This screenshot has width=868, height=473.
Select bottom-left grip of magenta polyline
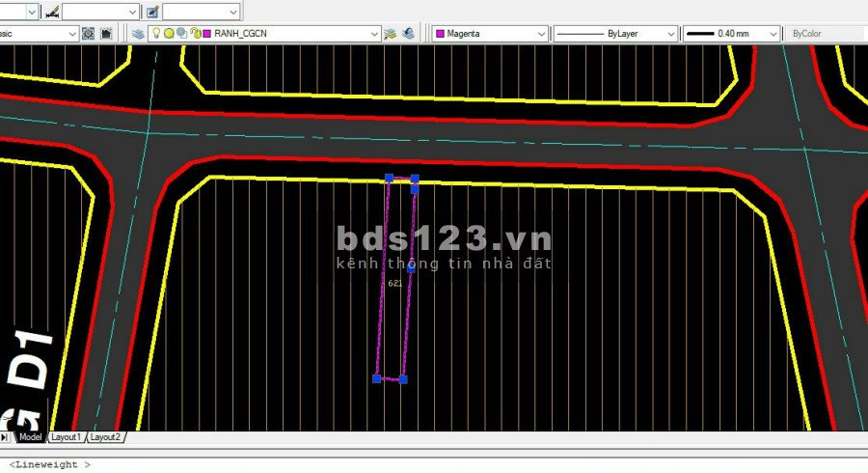pyautogui.click(x=376, y=378)
